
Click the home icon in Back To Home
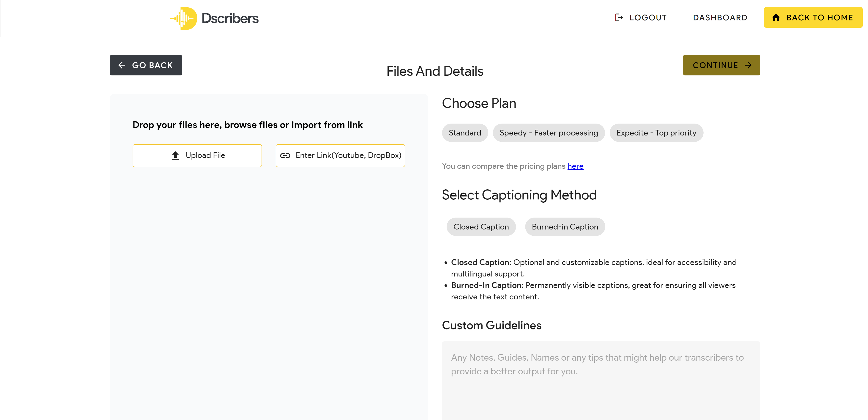776,18
